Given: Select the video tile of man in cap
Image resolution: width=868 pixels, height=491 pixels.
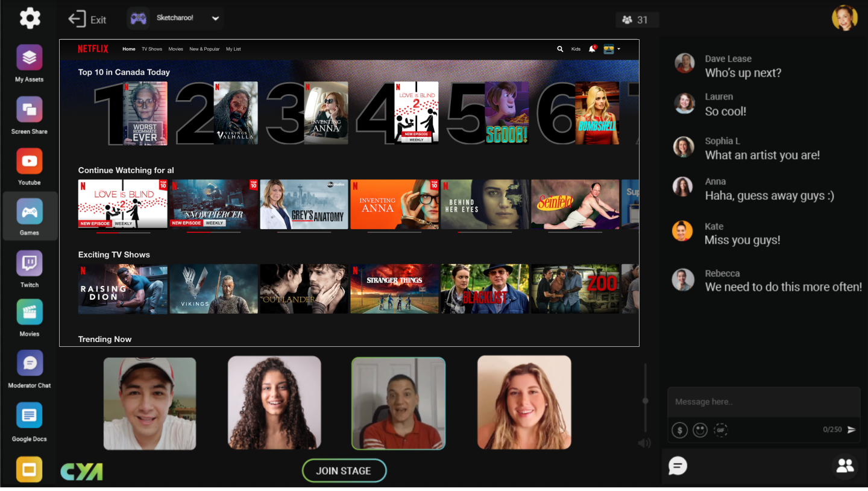Looking at the screenshot, I should (x=149, y=404).
